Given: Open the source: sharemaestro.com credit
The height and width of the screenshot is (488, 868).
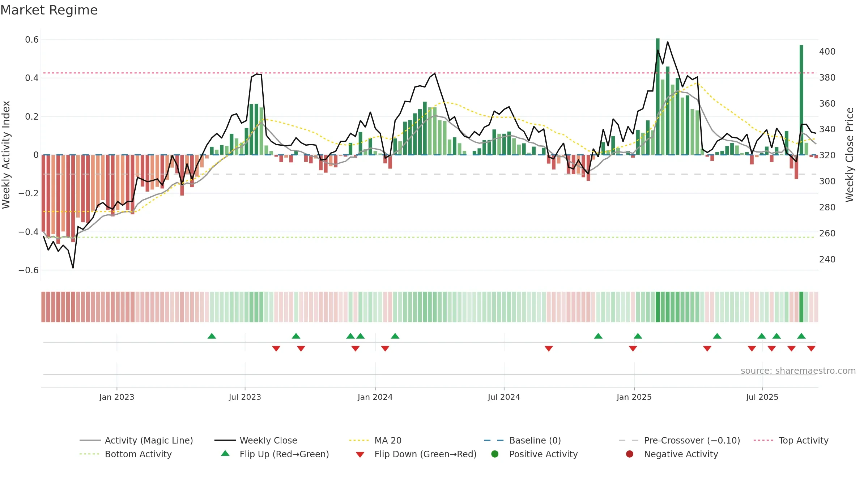Looking at the screenshot, I should click(x=798, y=371).
